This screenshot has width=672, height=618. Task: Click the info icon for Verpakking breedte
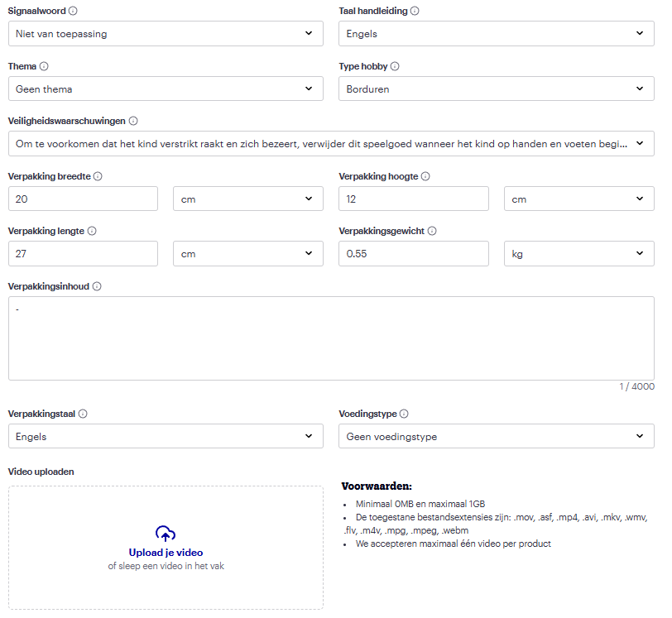point(98,177)
